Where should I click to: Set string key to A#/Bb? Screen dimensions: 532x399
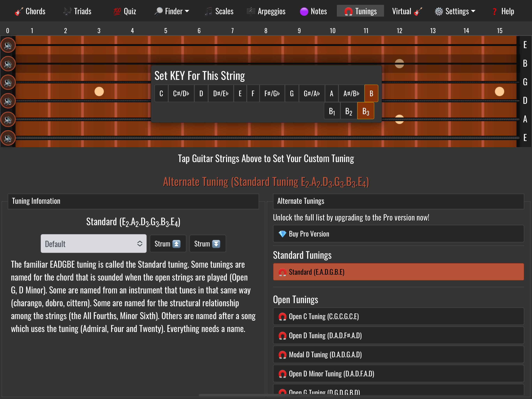tap(351, 93)
